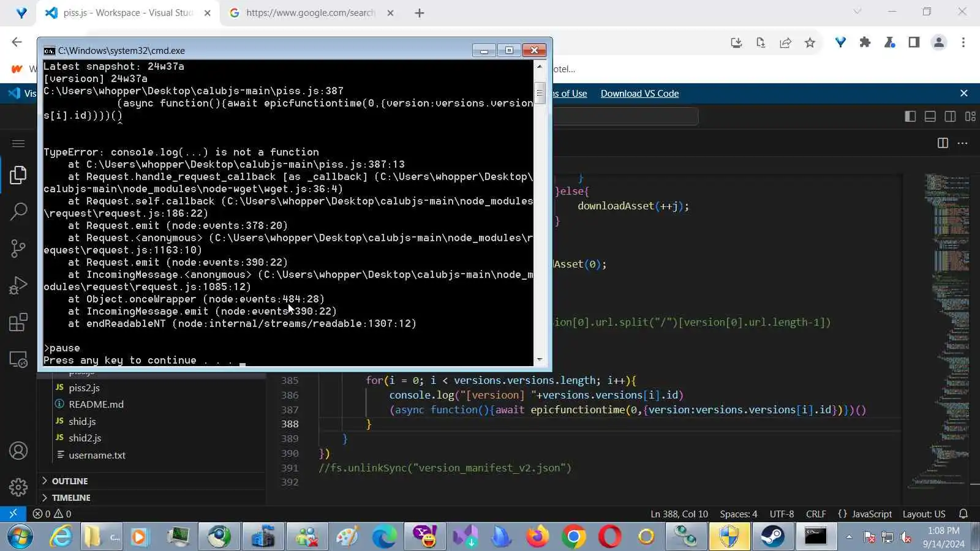
Task: Click the system clock showing 1:08 PM
Action: tap(943, 537)
